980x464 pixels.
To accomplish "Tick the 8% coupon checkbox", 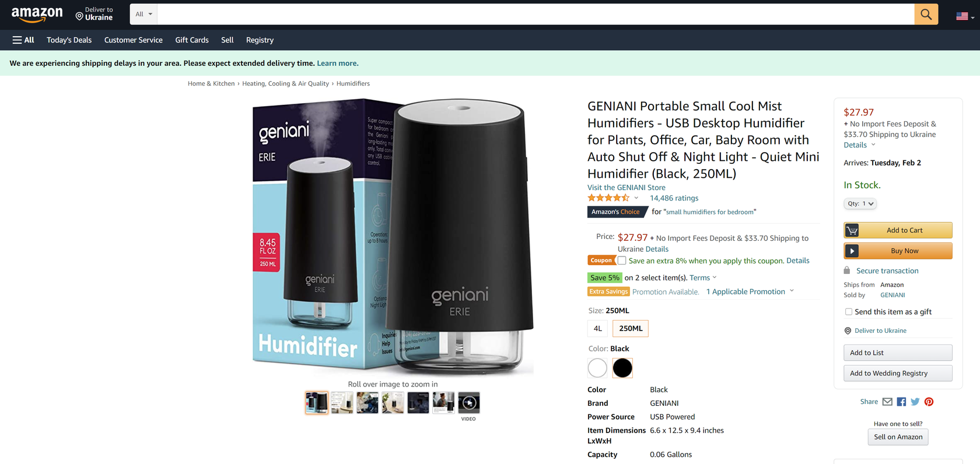I will click(622, 261).
